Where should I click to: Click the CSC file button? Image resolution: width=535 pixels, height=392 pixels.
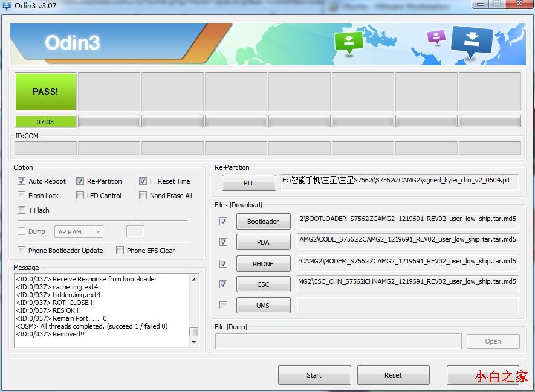(x=263, y=284)
